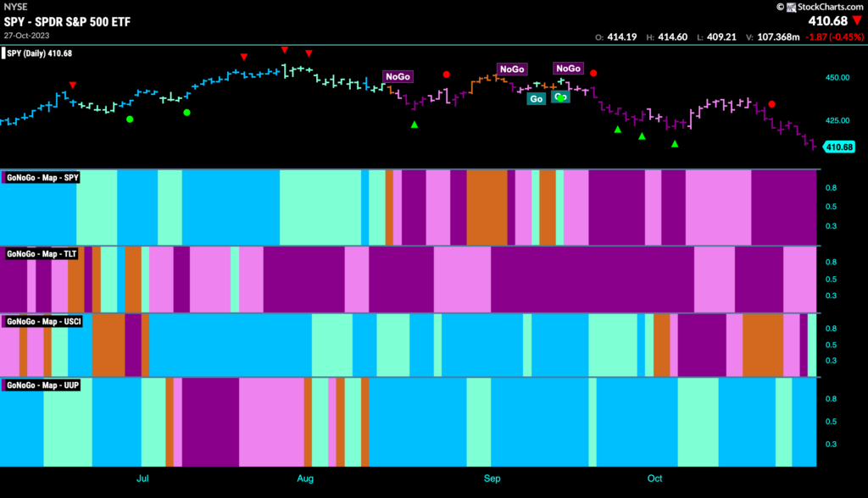Click the red down arrow beside 410.68 price

click(x=858, y=21)
